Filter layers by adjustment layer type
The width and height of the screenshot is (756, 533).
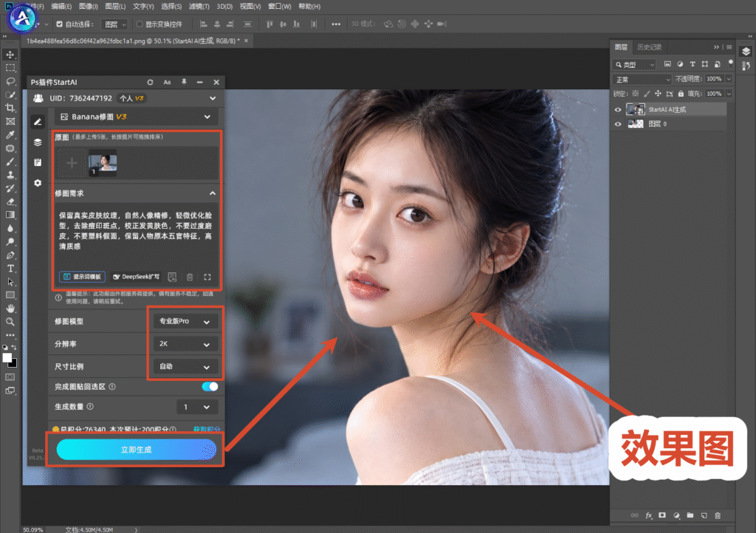(x=680, y=64)
